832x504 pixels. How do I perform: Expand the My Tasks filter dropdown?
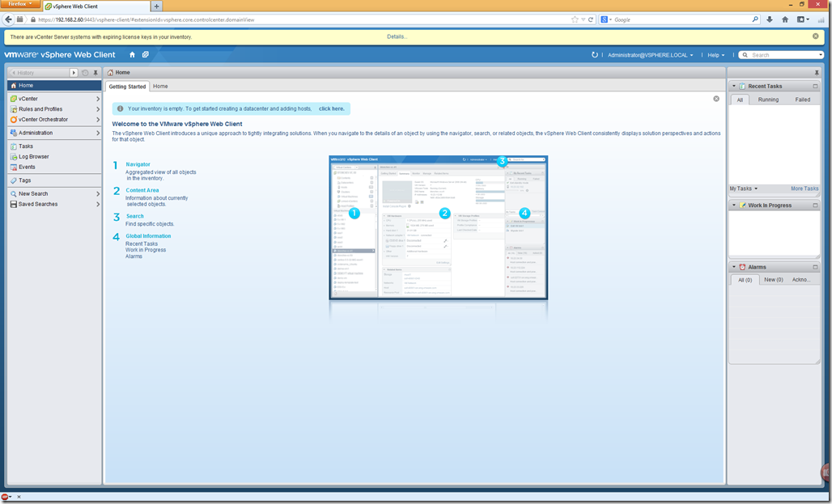pos(744,188)
